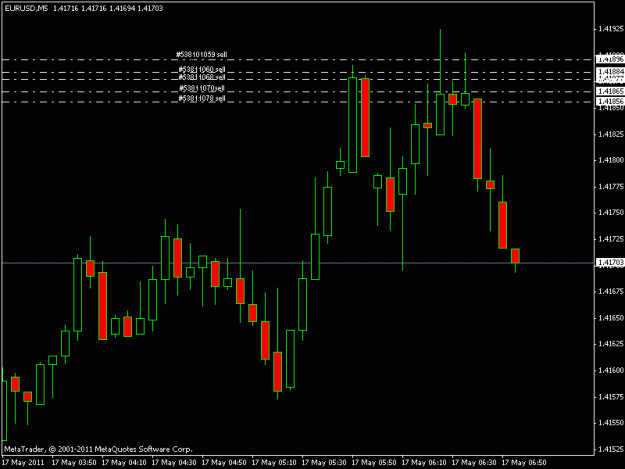This screenshot has width=625, height=469.
Task: Click the 17 May 03:50 time label
Action: 74,463
